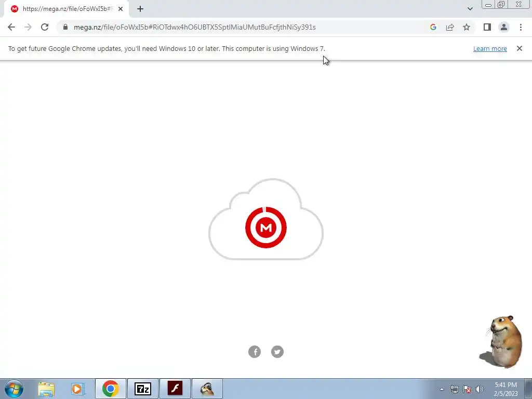This screenshot has height=399, width=532.
Task: Open MEGA Facebook page icon
Action: pos(255,352)
